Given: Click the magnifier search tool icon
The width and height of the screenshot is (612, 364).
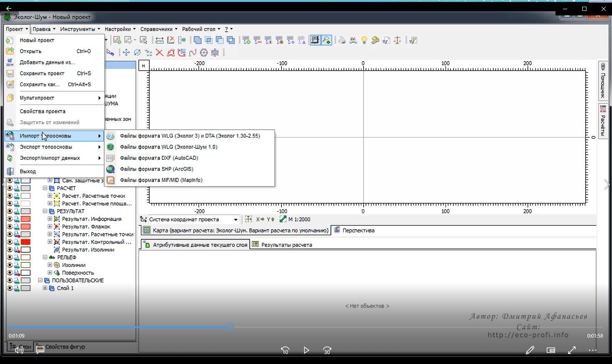Looking at the screenshot, I should point(326,40).
